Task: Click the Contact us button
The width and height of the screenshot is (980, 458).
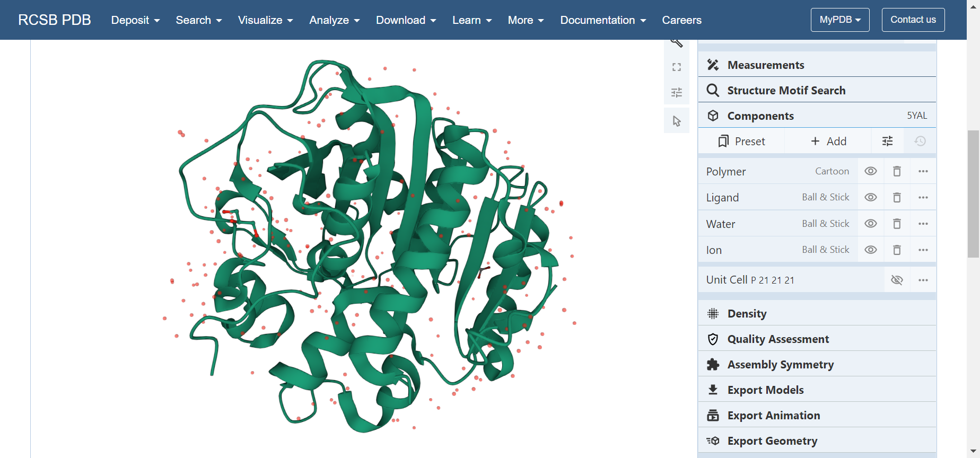Action: [x=913, y=20]
